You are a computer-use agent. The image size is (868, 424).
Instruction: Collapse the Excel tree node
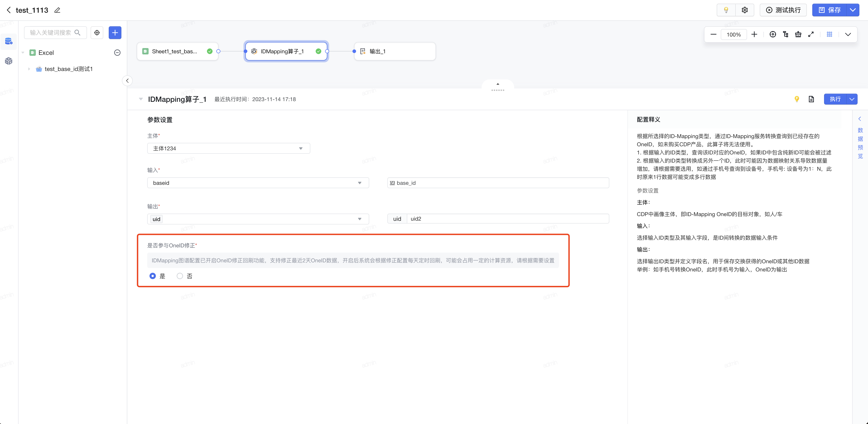tap(23, 53)
